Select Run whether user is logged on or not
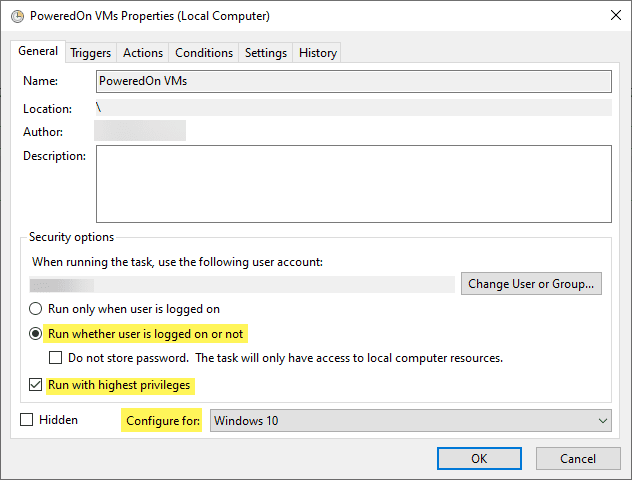Screen dimensions: 632x480 pyautogui.click(x=37, y=333)
